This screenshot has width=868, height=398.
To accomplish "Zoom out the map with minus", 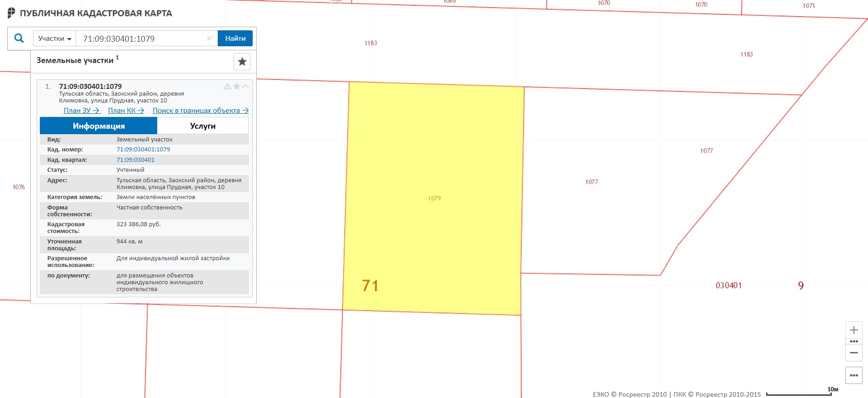I will 854,353.
